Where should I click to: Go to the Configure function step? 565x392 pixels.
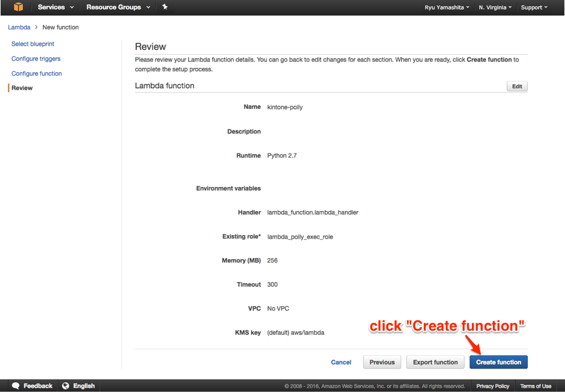click(x=37, y=73)
